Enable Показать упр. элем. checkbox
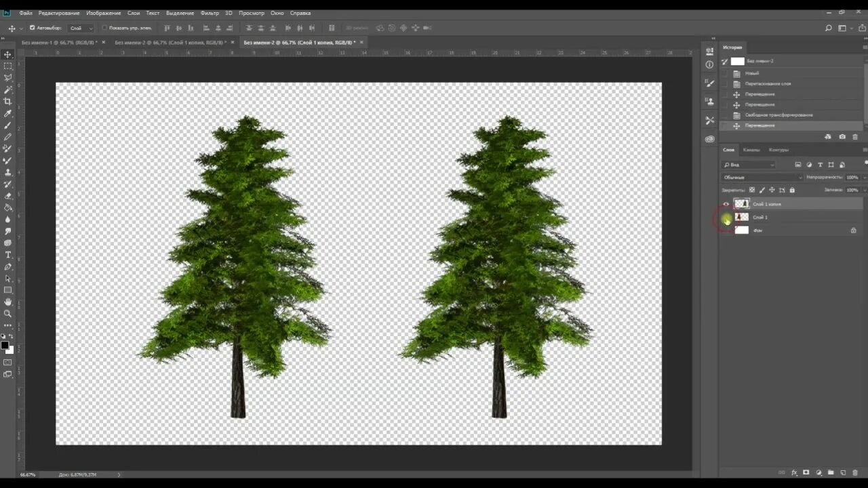This screenshot has height=488, width=868. (x=104, y=28)
